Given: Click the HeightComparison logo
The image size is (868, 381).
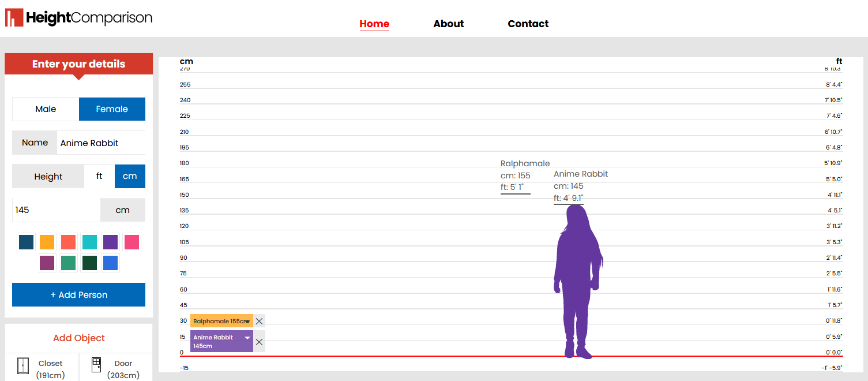Looking at the screenshot, I should [x=78, y=18].
